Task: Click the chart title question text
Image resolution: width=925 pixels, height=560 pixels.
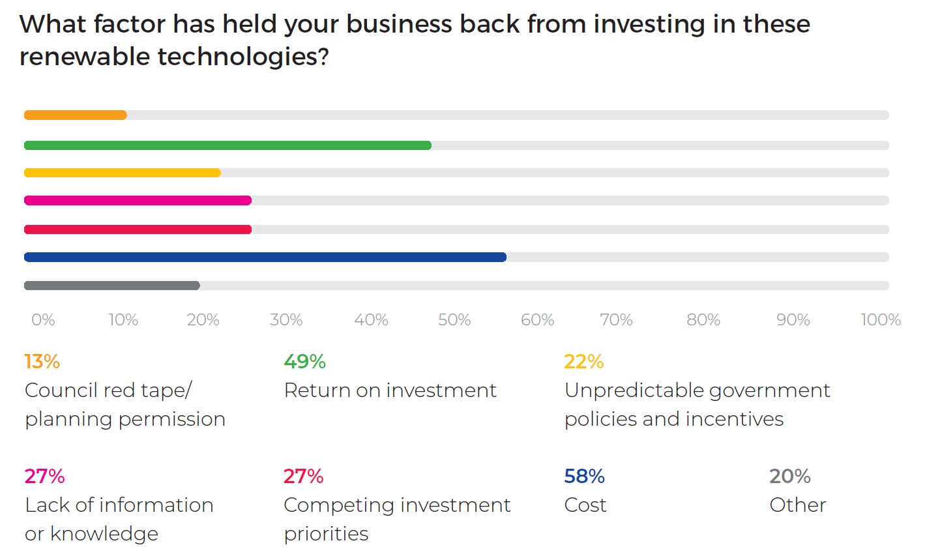Action: [414, 40]
